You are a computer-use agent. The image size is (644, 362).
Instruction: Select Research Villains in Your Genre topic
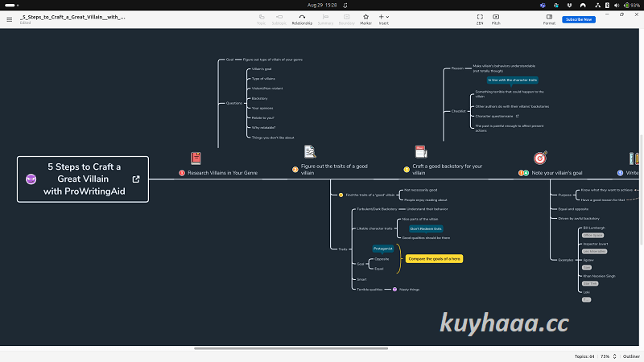pyautogui.click(x=222, y=173)
